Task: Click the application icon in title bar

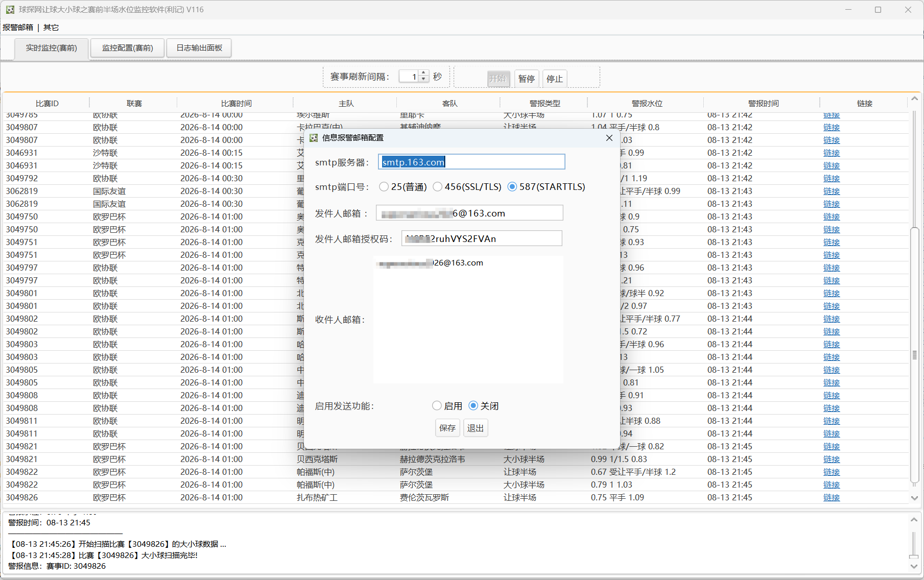Action: (x=10, y=10)
